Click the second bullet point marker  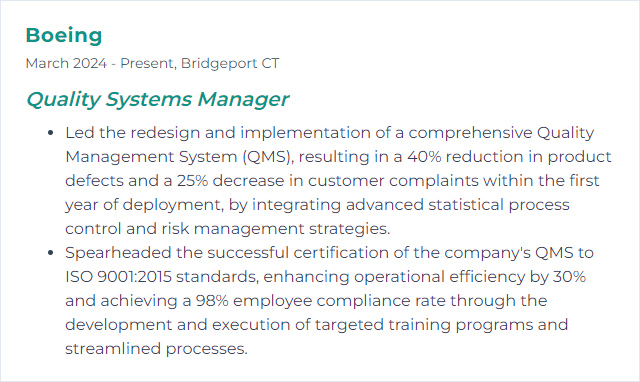51,253
